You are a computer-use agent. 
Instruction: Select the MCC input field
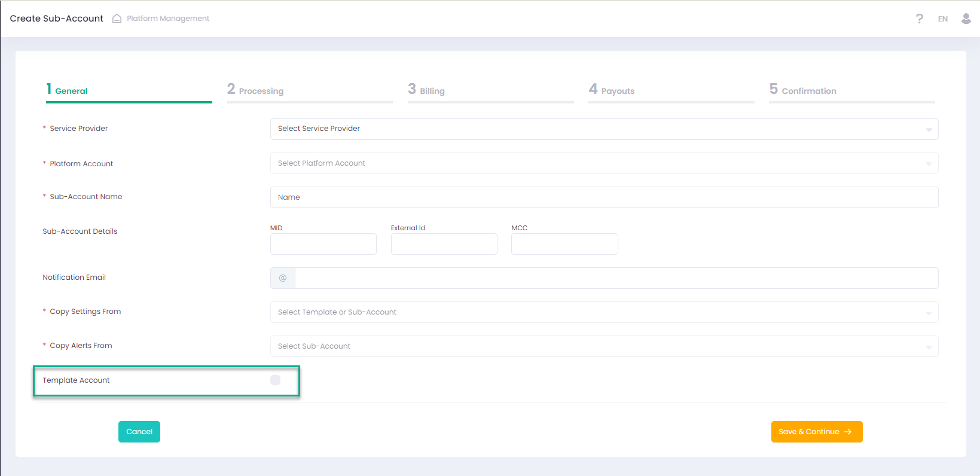click(564, 244)
